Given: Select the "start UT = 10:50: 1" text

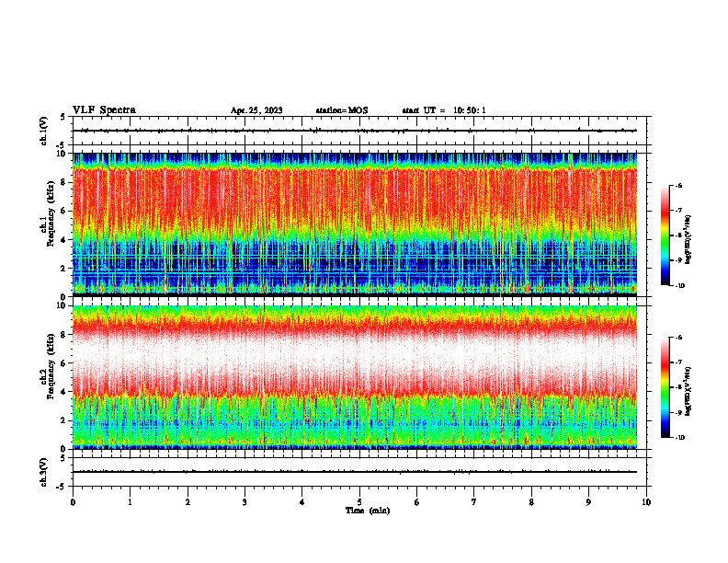Looking at the screenshot, I should [x=444, y=110].
